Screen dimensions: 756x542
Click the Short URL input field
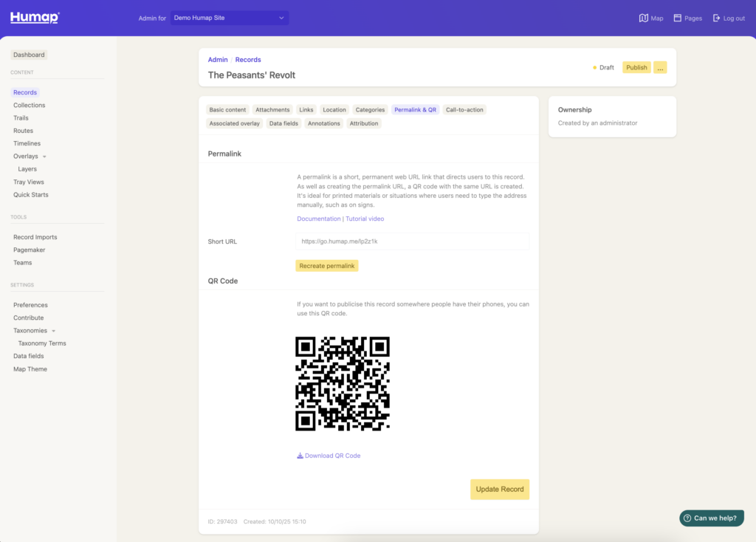coord(412,241)
